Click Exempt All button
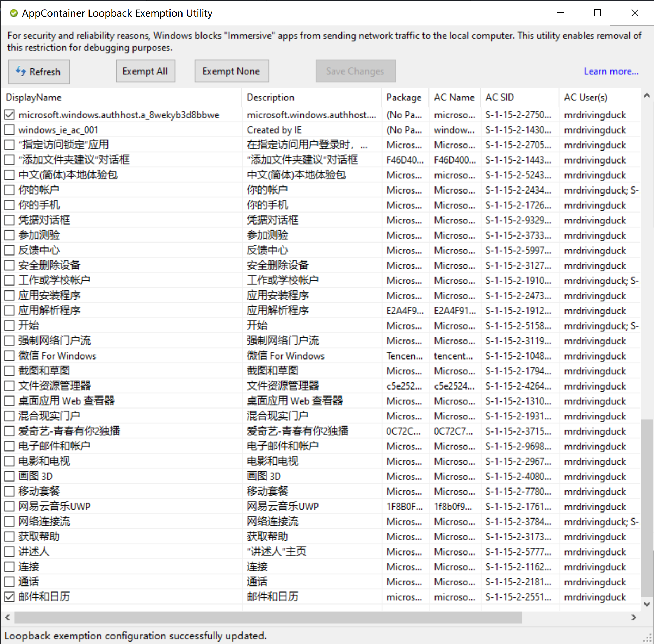 146,71
